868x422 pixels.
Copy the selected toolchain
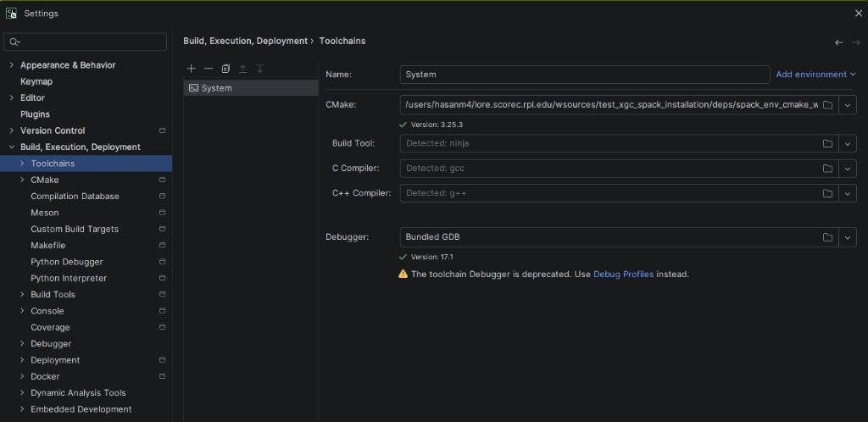point(225,69)
